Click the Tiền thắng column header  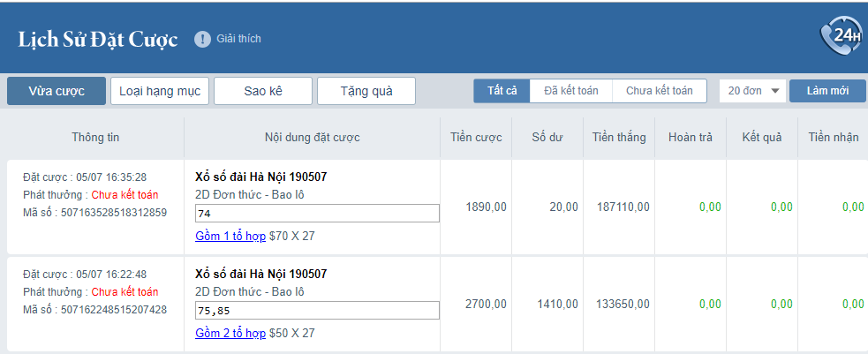click(619, 137)
